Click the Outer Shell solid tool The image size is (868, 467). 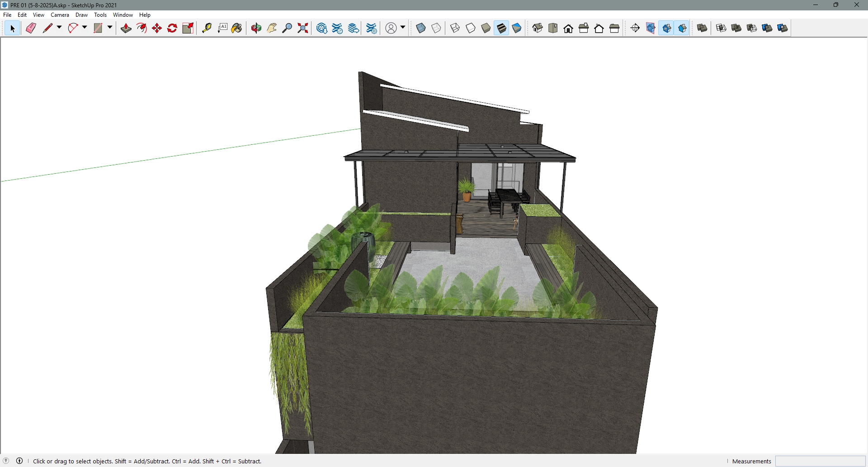[x=702, y=28]
